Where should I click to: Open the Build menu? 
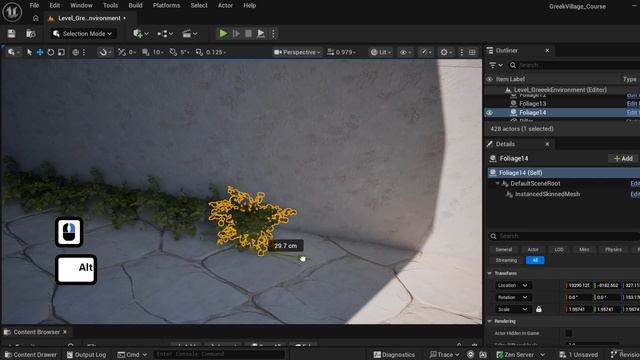(x=135, y=6)
